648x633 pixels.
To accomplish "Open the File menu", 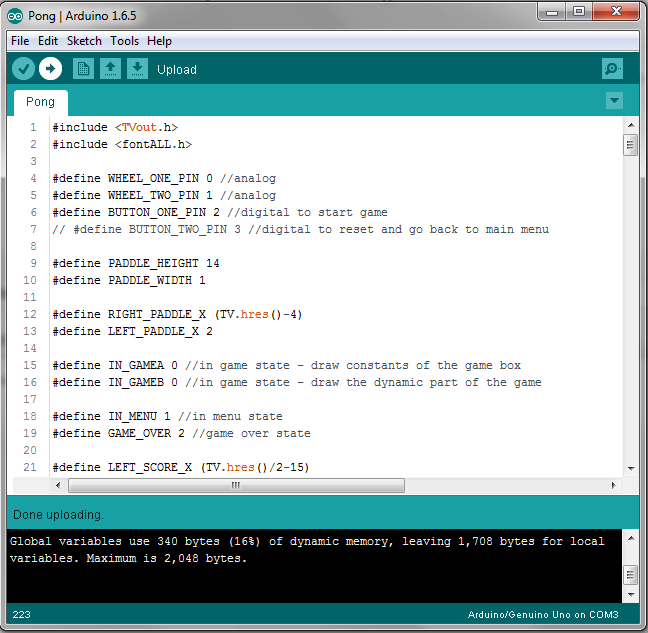I will point(20,41).
